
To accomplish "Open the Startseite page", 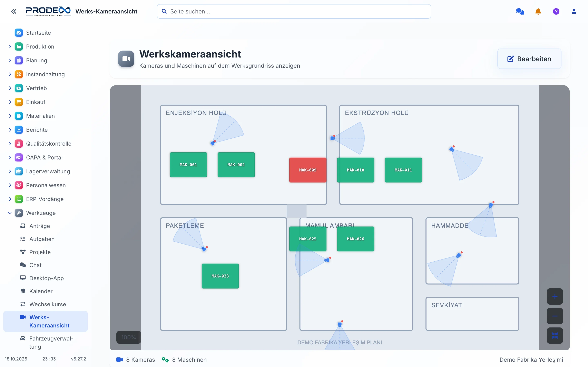I will pyautogui.click(x=38, y=33).
